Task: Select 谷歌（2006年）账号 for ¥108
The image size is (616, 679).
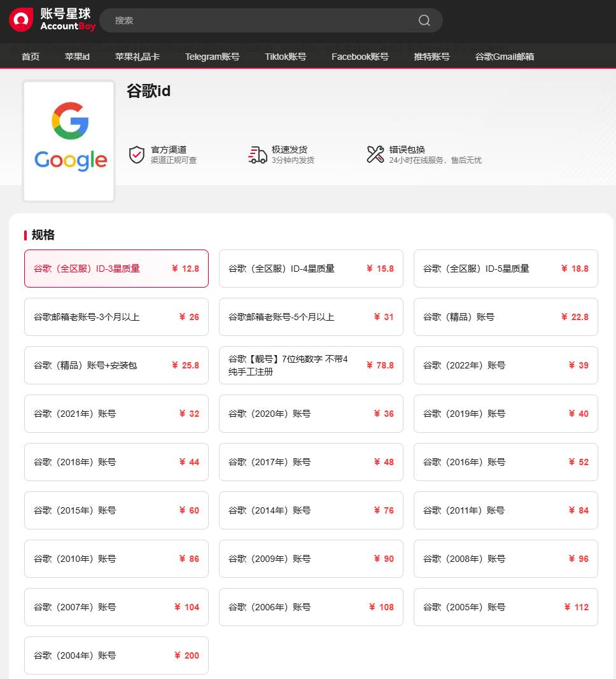Action: pyautogui.click(x=311, y=607)
